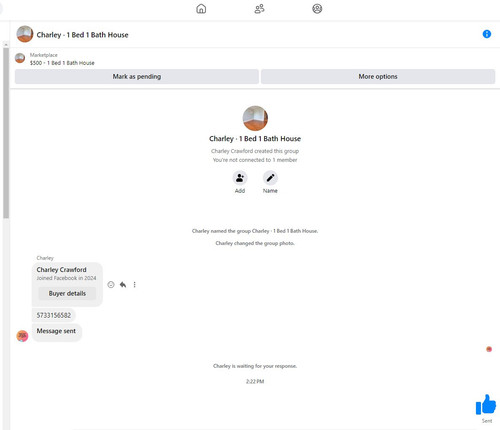500x430 pixels.
Task: Click the Marketplace label text
Action: 44,55
